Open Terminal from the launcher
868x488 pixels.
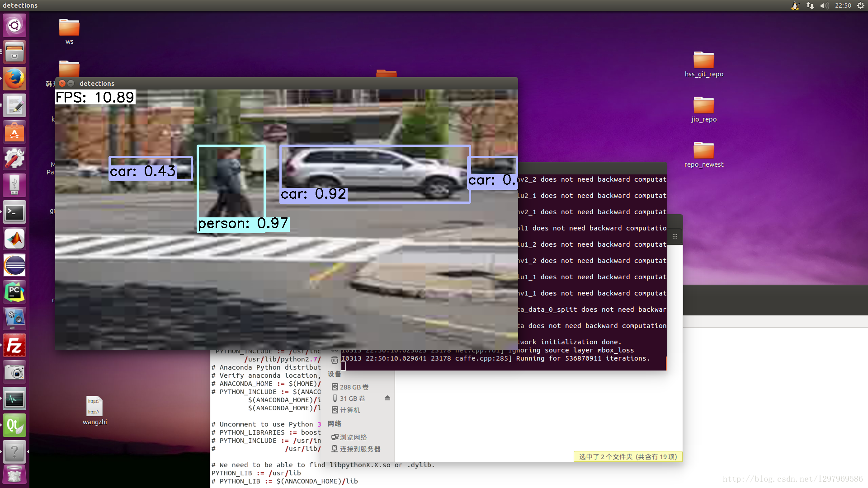coord(14,212)
